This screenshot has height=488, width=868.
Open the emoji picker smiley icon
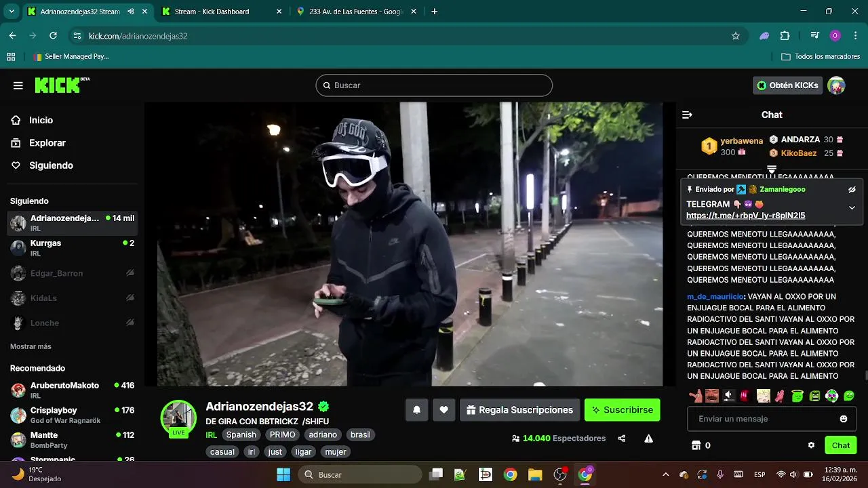(x=844, y=419)
